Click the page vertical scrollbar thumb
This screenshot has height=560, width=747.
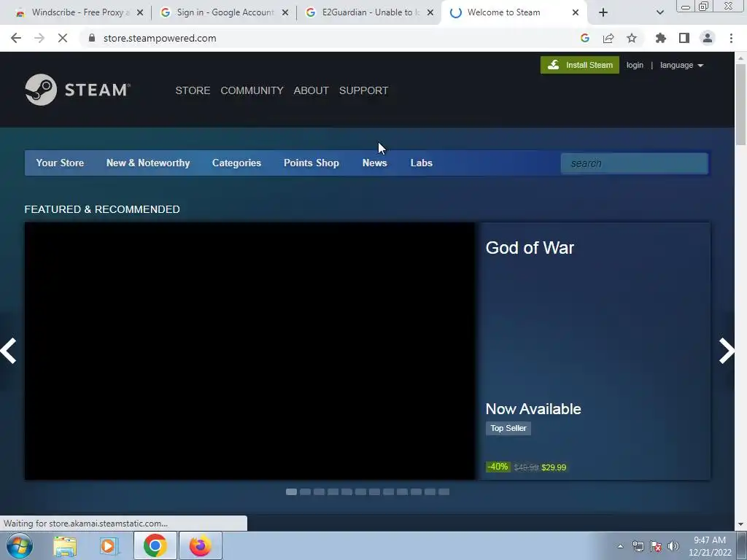[740, 104]
